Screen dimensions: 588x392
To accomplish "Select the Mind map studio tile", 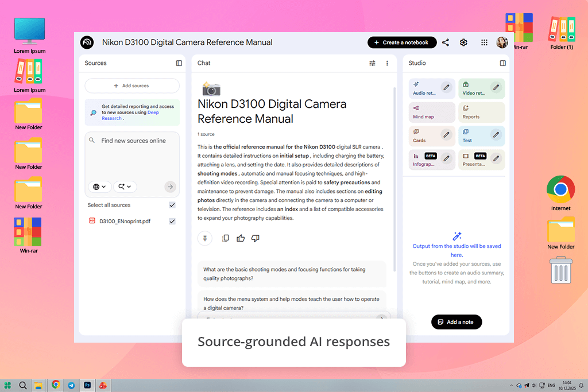I will pyautogui.click(x=432, y=112).
